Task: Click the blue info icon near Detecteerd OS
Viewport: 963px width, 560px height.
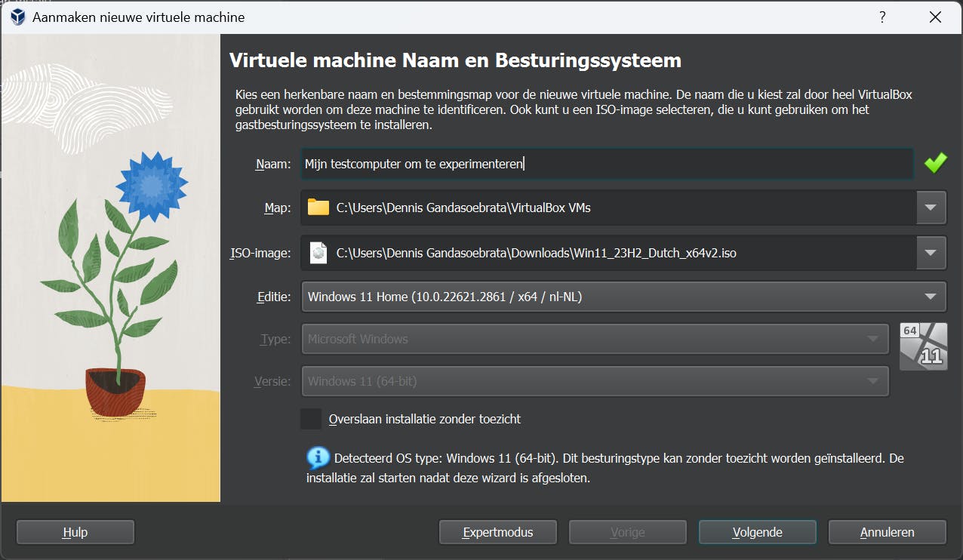Action: (318, 457)
